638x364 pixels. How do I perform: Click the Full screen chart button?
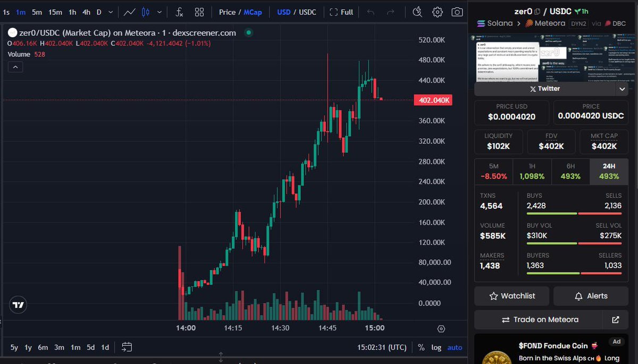coord(341,12)
